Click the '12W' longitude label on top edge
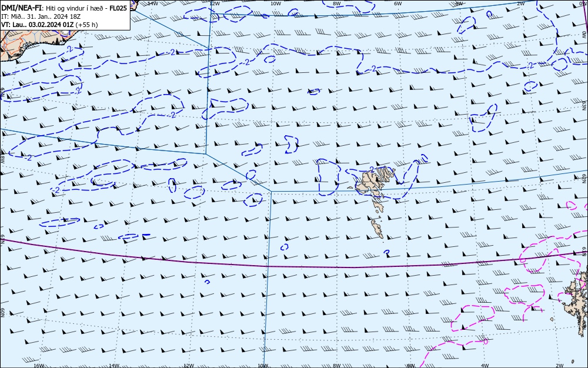Image resolution: width=588 pixels, height=368 pixels. coord(215,4)
